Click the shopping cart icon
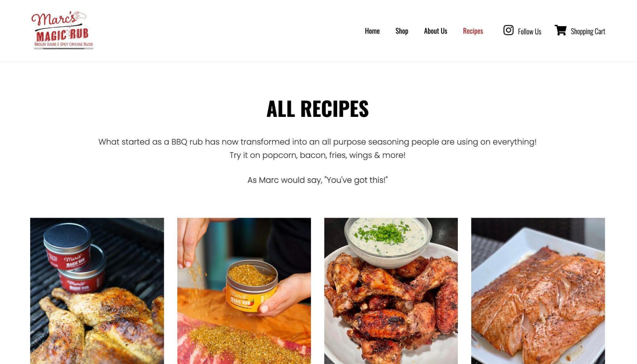 [x=561, y=30]
